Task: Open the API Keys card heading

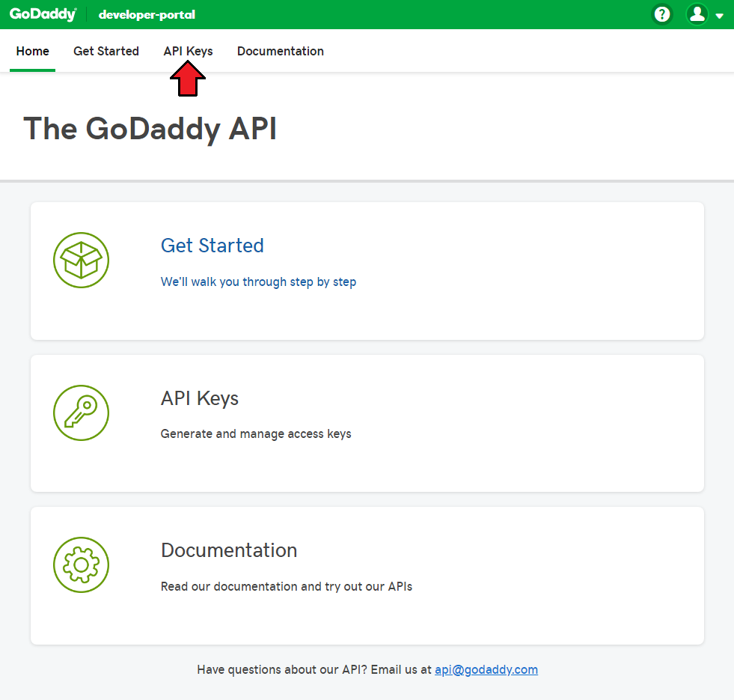Action: coord(200,398)
